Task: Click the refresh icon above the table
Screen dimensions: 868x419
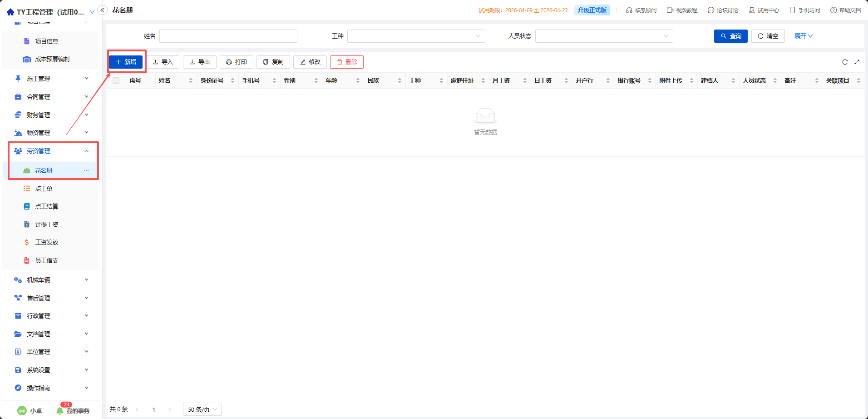Action: pyautogui.click(x=845, y=62)
